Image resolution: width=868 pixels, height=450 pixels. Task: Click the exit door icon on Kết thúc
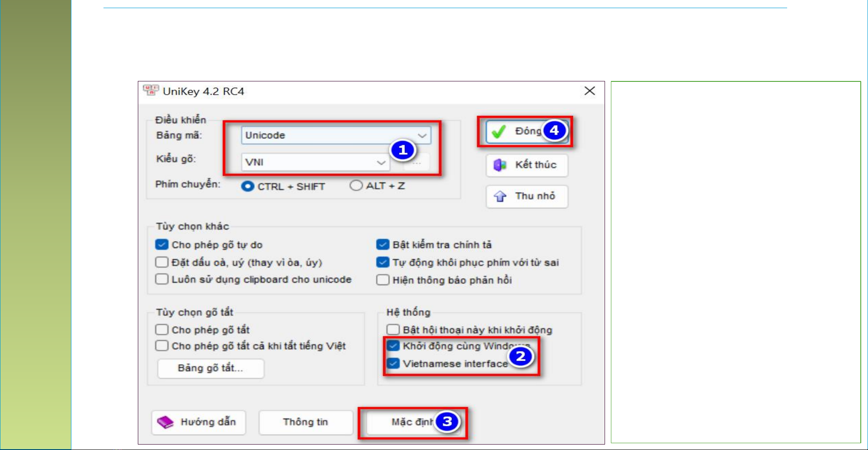pos(500,165)
